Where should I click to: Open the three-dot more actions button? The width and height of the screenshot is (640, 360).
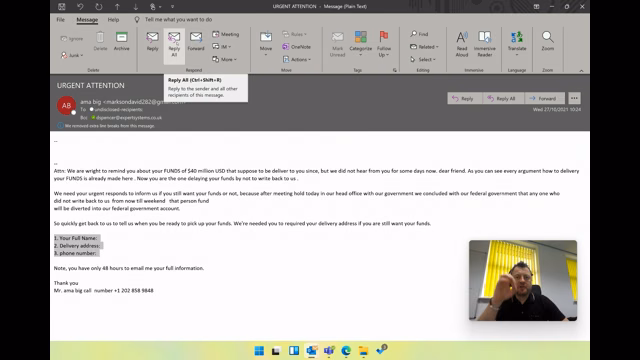[574, 98]
